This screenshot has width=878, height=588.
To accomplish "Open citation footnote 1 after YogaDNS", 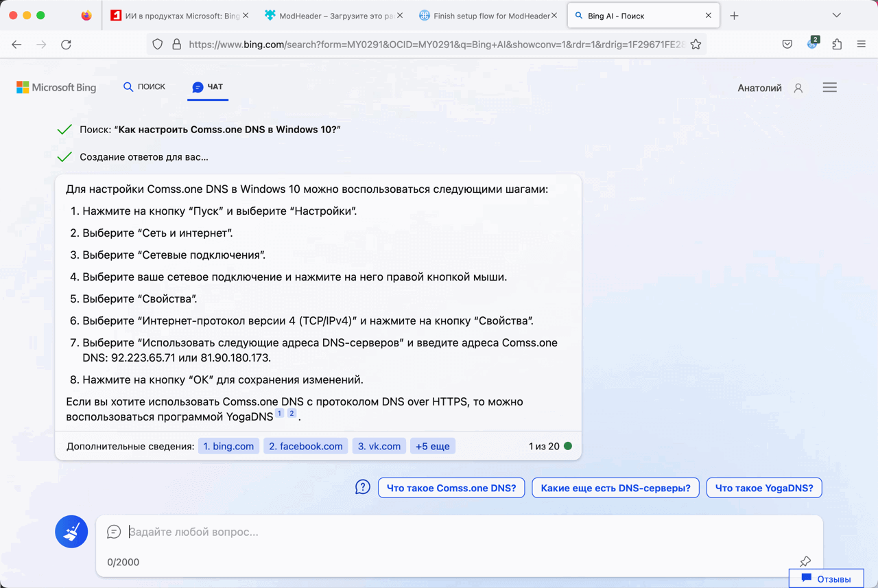I will coord(280,414).
